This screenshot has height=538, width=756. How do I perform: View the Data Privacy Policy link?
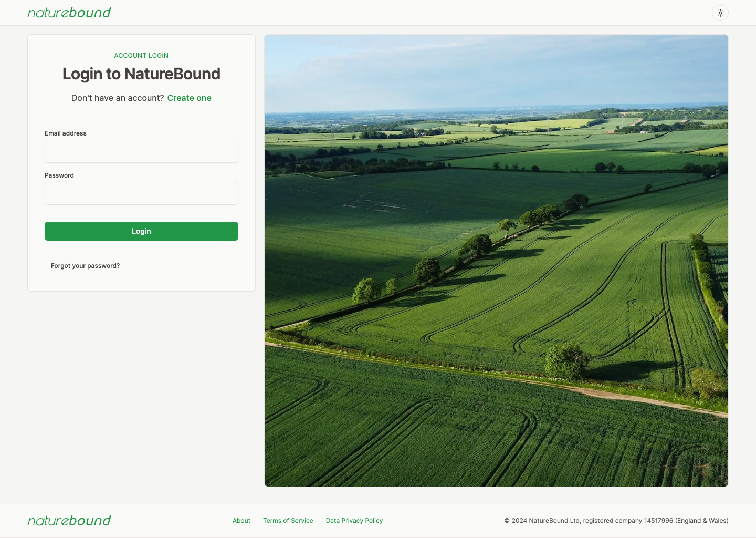pos(354,521)
